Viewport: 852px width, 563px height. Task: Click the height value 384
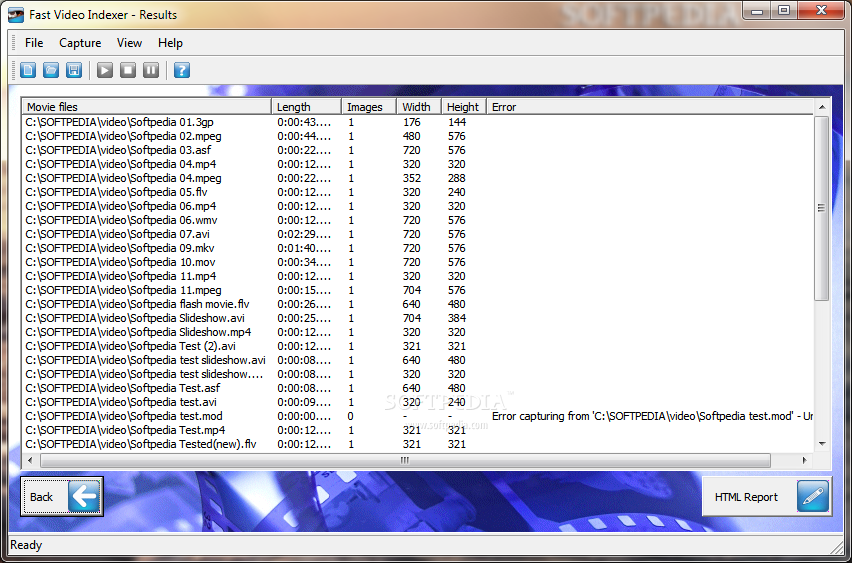[x=456, y=318]
